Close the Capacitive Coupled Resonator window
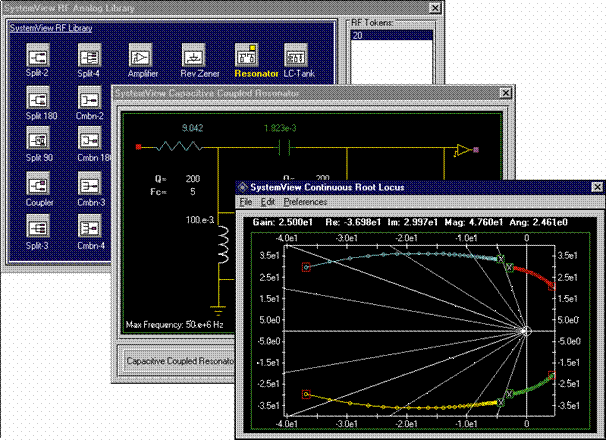The height and width of the screenshot is (440, 606). click(x=506, y=93)
